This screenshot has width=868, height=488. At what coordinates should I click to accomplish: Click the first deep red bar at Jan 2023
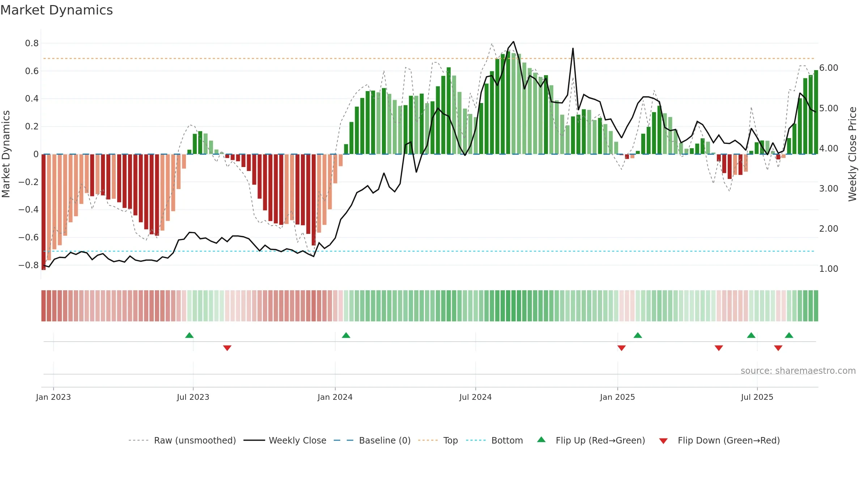pyautogui.click(x=43, y=212)
